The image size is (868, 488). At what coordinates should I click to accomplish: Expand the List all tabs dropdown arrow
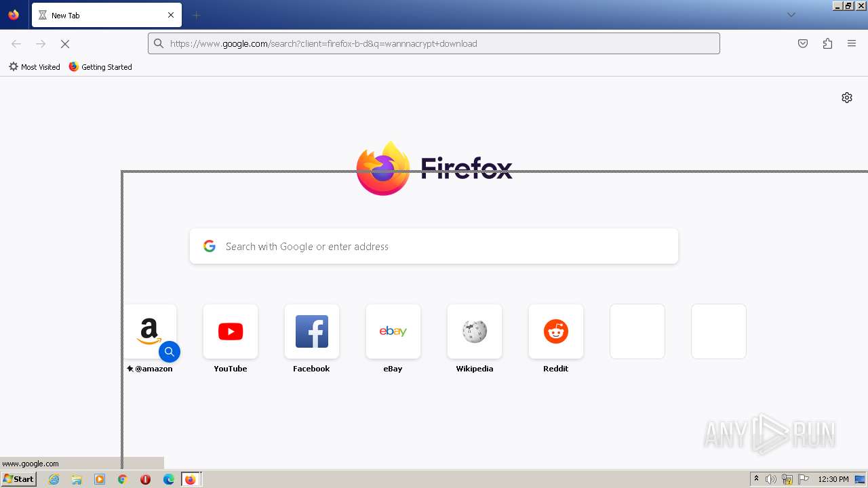pyautogui.click(x=791, y=15)
